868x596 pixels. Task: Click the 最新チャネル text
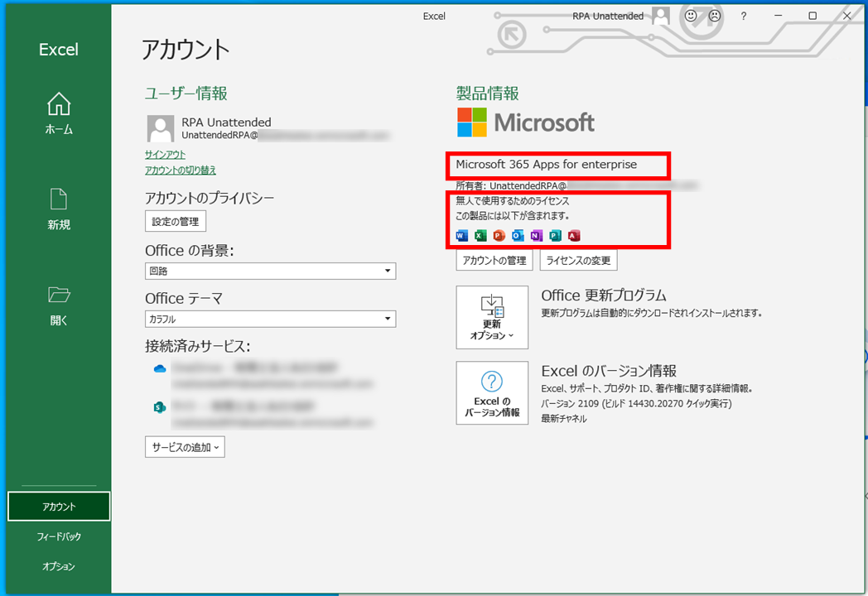(x=563, y=418)
